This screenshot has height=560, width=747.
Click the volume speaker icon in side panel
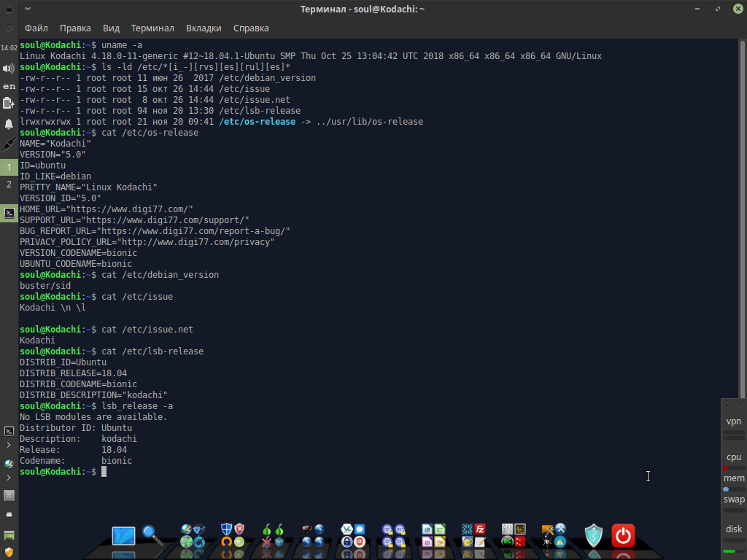(x=9, y=69)
